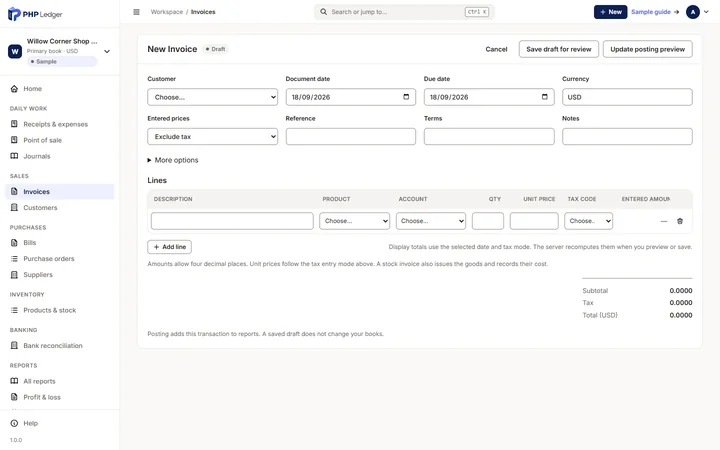Click the search magnifier icon

click(324, 12)
